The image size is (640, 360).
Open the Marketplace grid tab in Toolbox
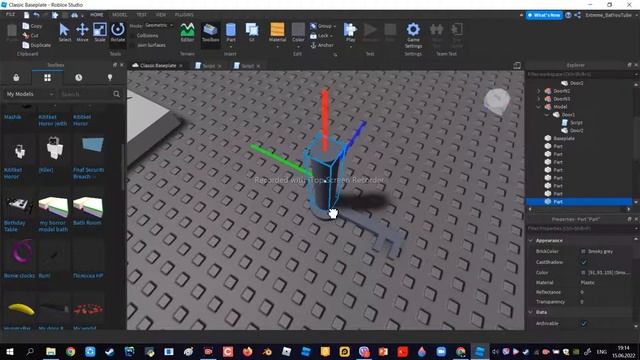point(47,78)
